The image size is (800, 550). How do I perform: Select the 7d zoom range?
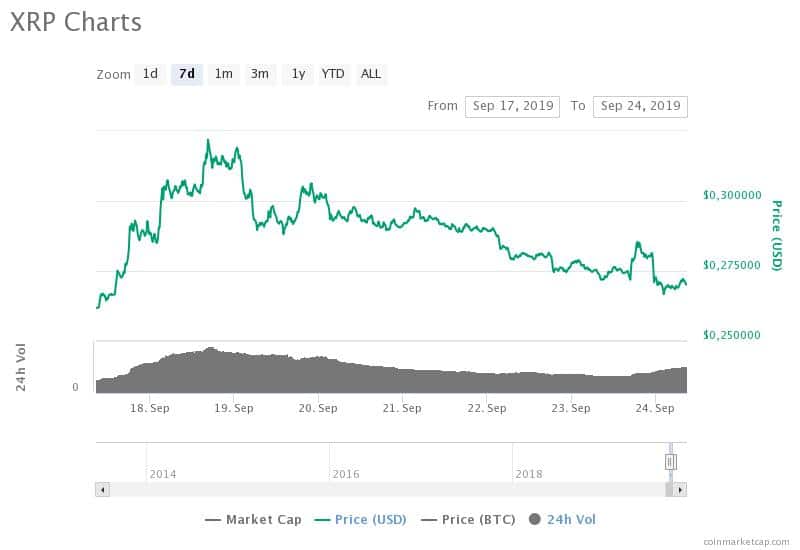click(187, 74)
